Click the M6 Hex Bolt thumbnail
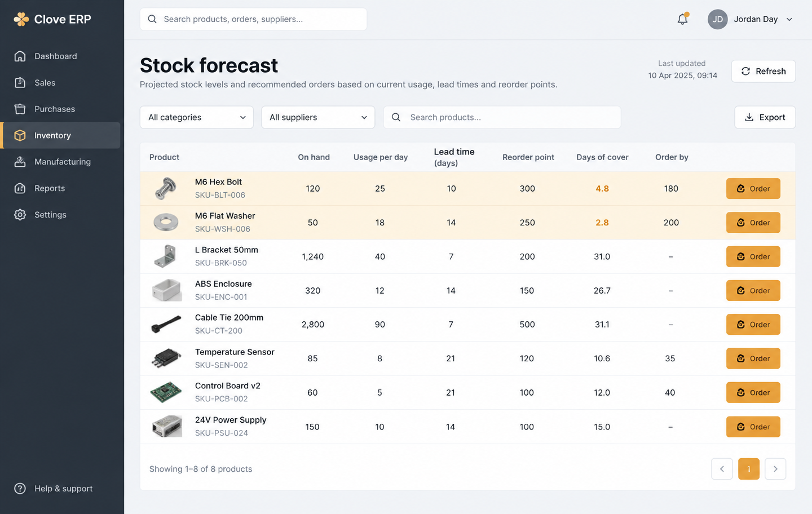The image size is (812, 514). (x=166, y=189)
